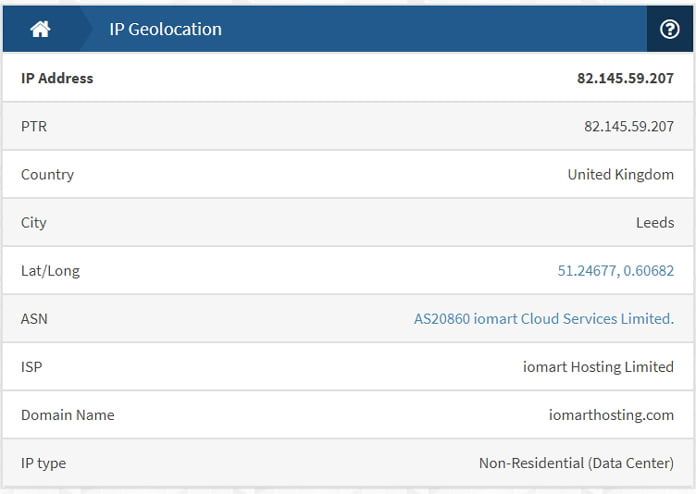The width and height of the screenshot is (696, 494).
Task: Open AS20860 iomart Cloud Services Limited link
Action: tap(544, 319)
